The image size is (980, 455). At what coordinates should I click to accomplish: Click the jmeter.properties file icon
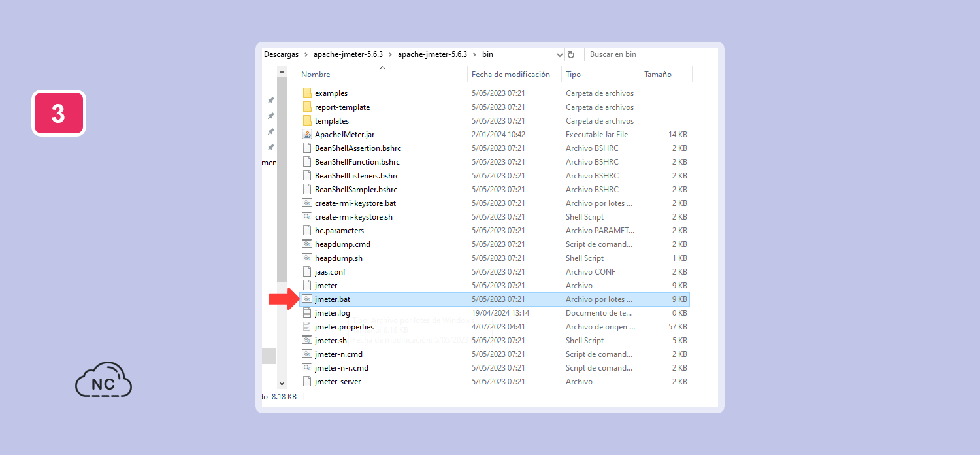click(307, 326)
